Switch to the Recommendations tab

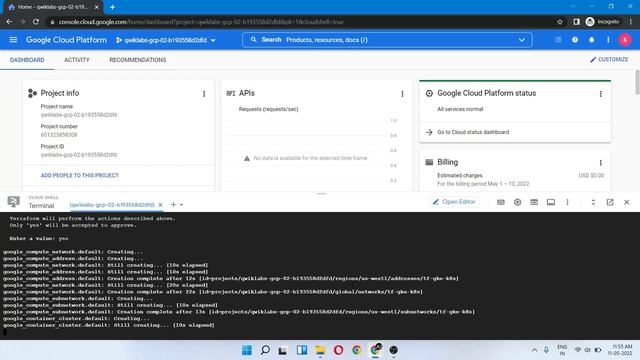coord(138,60)
